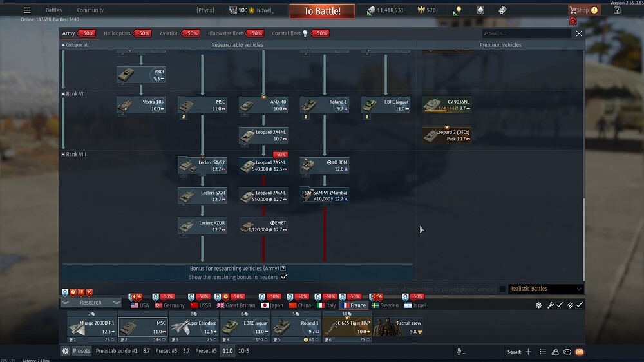Select the Mirage 2000D-R1 crew slot

(91, 327)
